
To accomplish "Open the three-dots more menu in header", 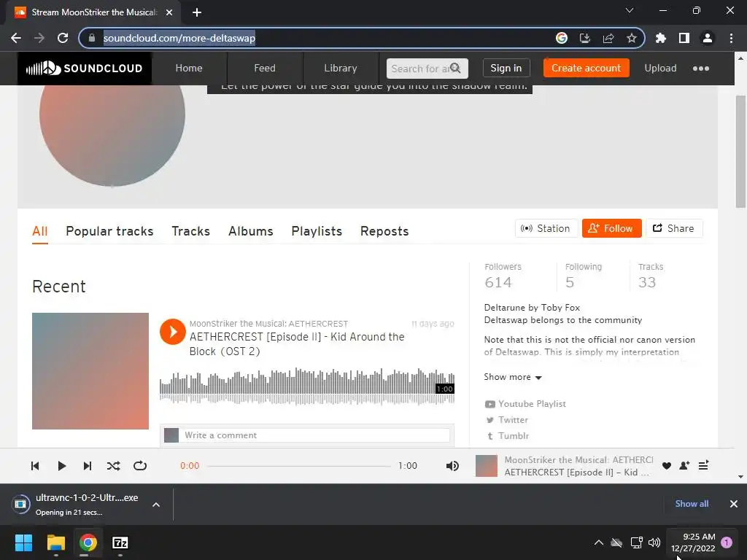I will [x=701, y=69].
